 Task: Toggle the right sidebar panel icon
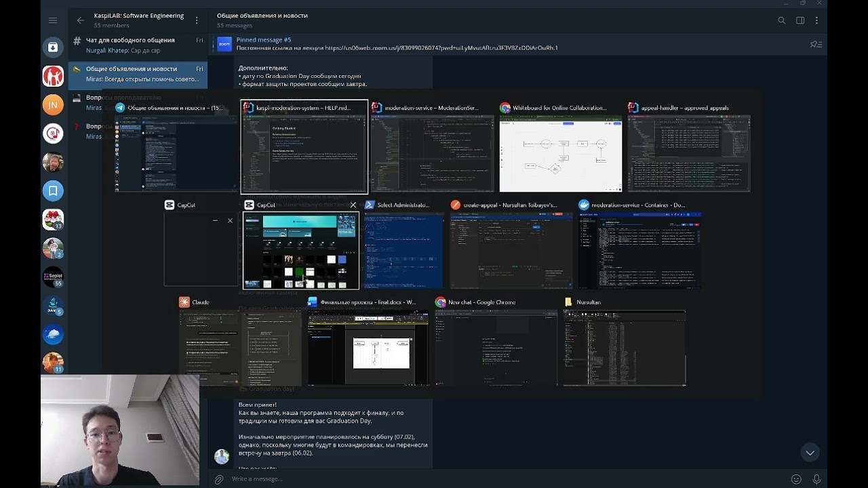tap(800, 20)
